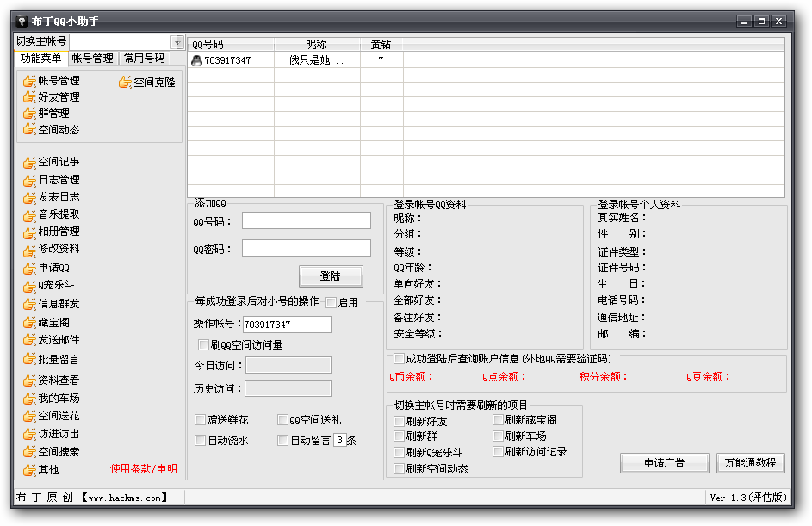The width and height of the screenshot is (812, 526).
Task: Select 发送邮件 hand icon
Action: tap(29, 340)
